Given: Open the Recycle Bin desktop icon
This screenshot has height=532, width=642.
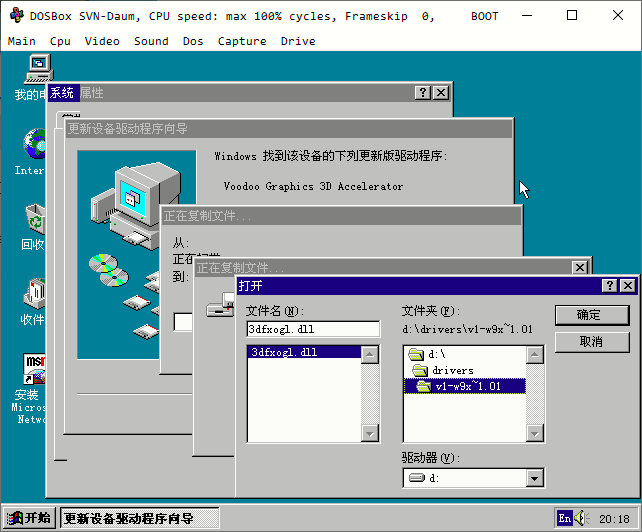Looking at the screenshot, I should (x=35, y=217).
